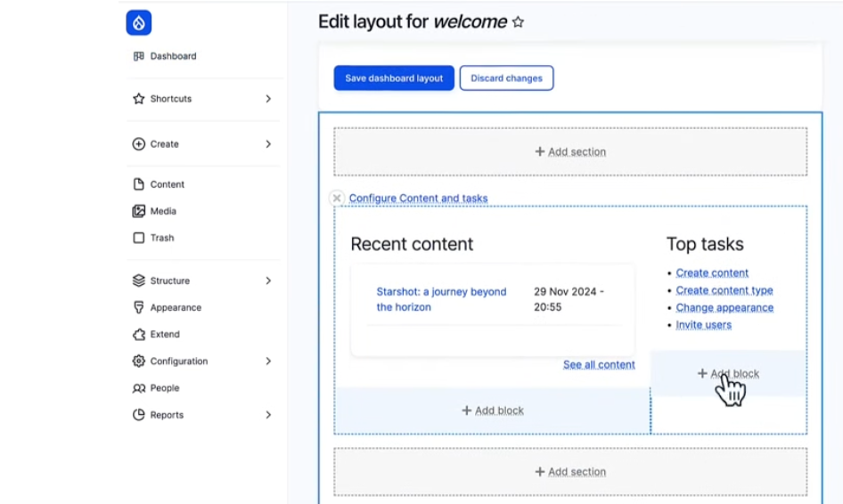The height and width of the screenshot is (504, 843).
Task: Expand the Shortcuts submenu chevron
Action: pyautogui.click(x=268, y=99)
